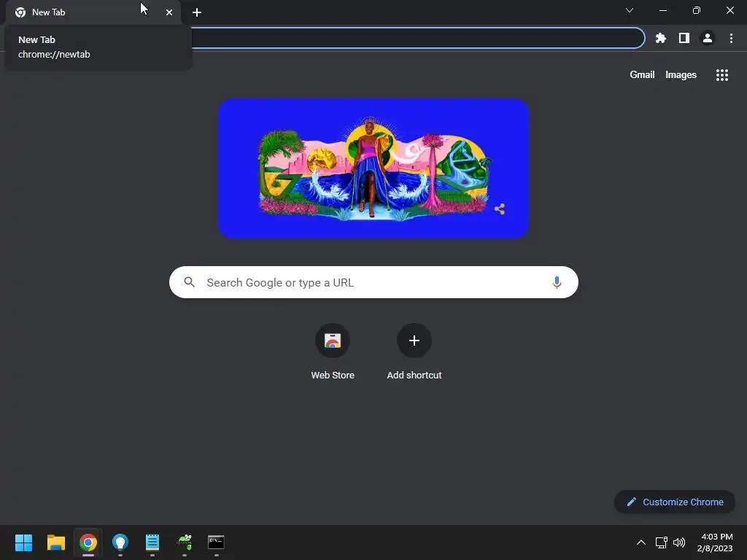Open the command prompt taskbar icon
This screenshot has height=560, width=747.
pyautogui.click(x=216, y=542)
